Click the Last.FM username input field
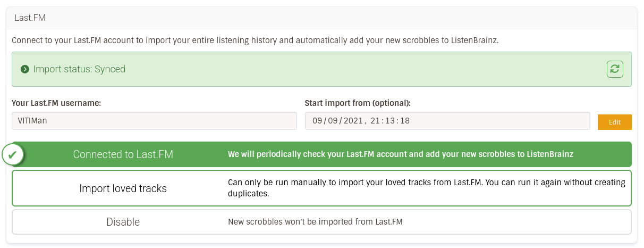 [x=154, y=121]
